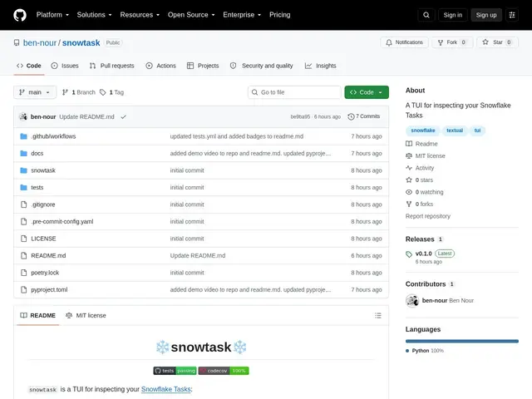The width and height of the screenshot is (532, 399).
Task: Click the snowflake topic tag
Action: point(423,131)
